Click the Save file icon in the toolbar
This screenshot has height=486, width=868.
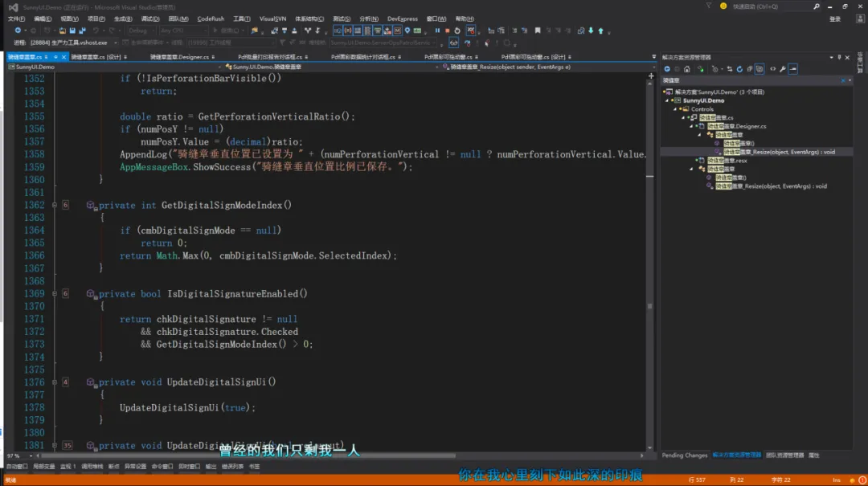72,31
